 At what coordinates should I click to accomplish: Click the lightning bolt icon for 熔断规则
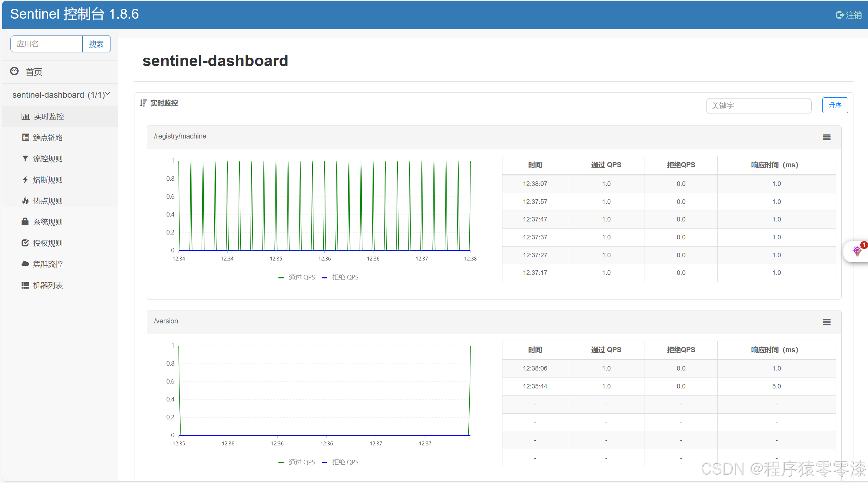pyautogui.click(x=25, y=180)
